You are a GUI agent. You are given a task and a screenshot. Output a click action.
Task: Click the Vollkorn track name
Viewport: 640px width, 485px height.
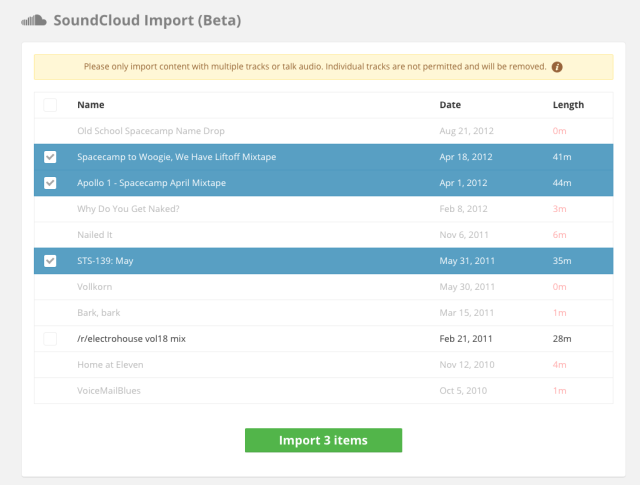[96, 287]
